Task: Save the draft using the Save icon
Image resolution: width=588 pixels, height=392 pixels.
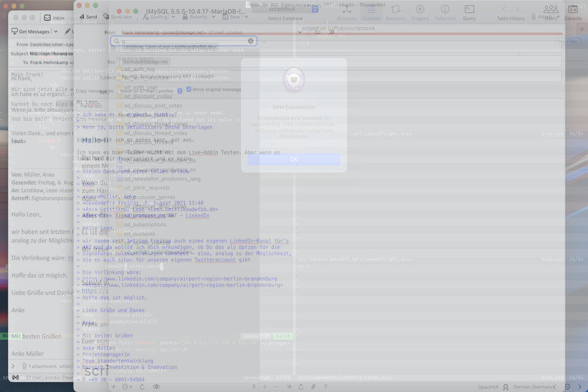Action: tap(225, 17)
